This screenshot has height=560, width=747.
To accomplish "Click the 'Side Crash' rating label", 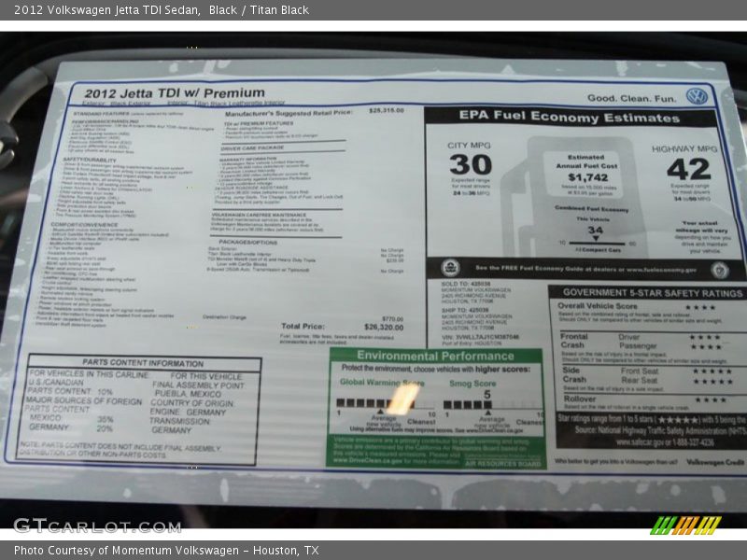I will (x=575, y=375).
